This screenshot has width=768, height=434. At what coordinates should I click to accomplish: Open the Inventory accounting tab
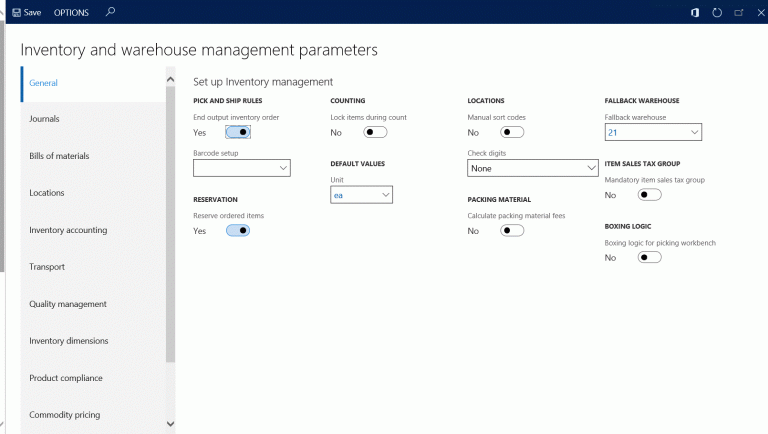(x=93, y=230)
